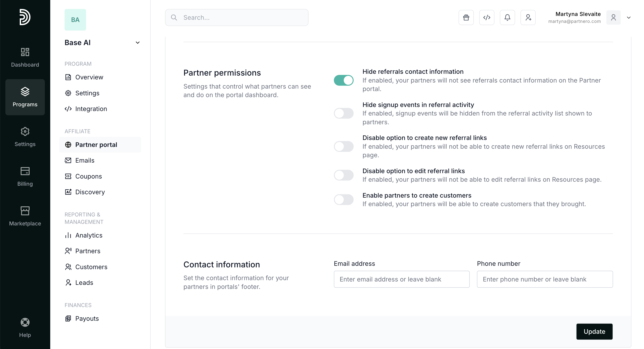Click the add user icon in header
This screenshot has width=644, height=349.
tap(528, 17)
